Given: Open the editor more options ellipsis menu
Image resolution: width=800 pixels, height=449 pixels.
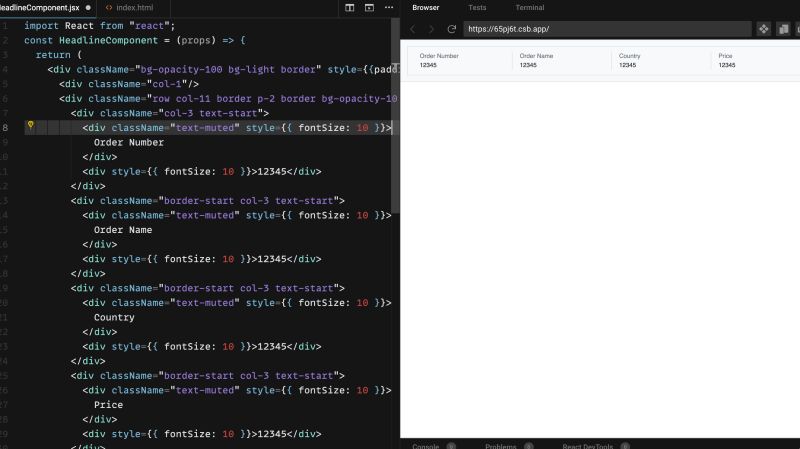Looking at the screenshot, I should pos(389,8).
